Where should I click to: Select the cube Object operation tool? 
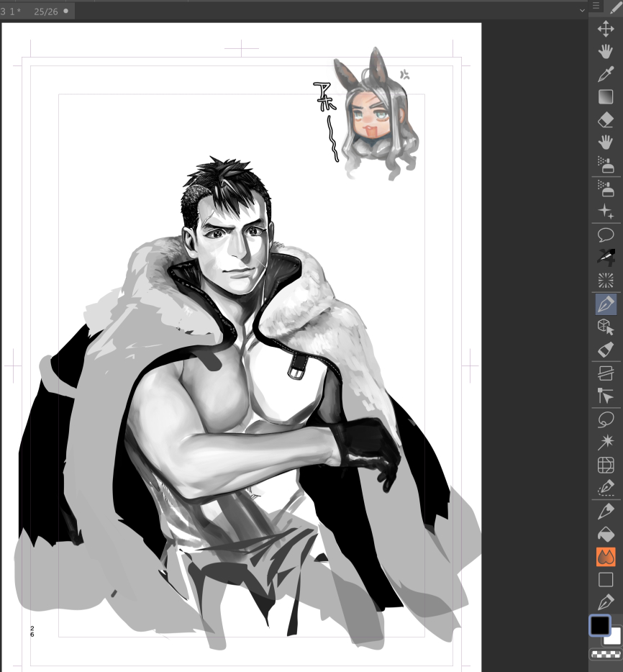point(606,327)
